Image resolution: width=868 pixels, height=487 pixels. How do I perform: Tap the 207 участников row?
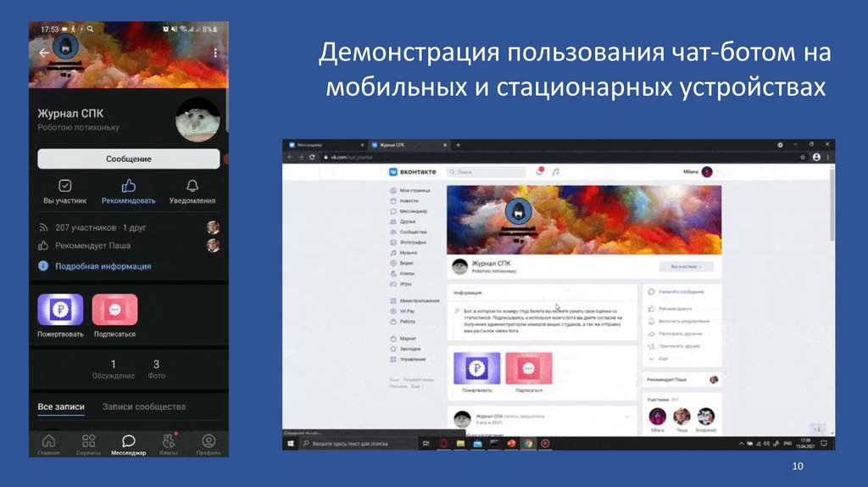coord(129,227)
